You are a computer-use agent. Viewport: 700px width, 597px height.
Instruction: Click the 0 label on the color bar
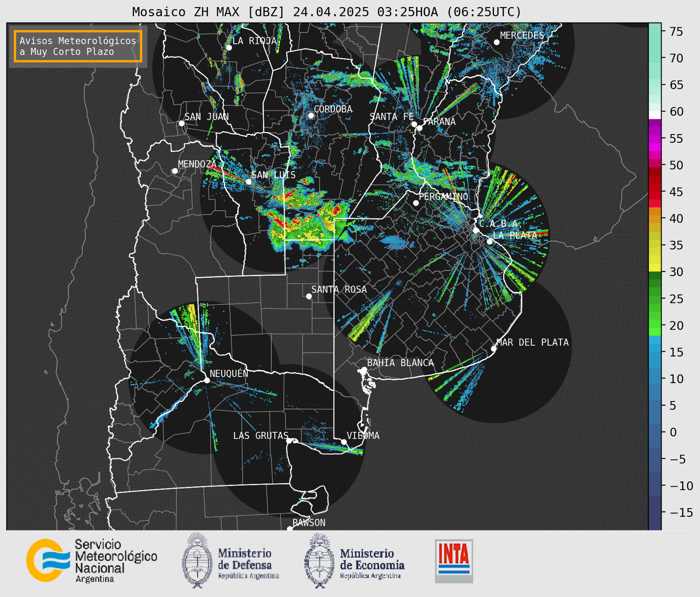673,432
